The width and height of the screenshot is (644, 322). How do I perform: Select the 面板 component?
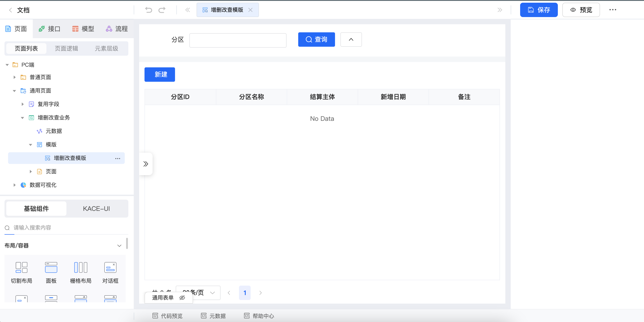51,272
